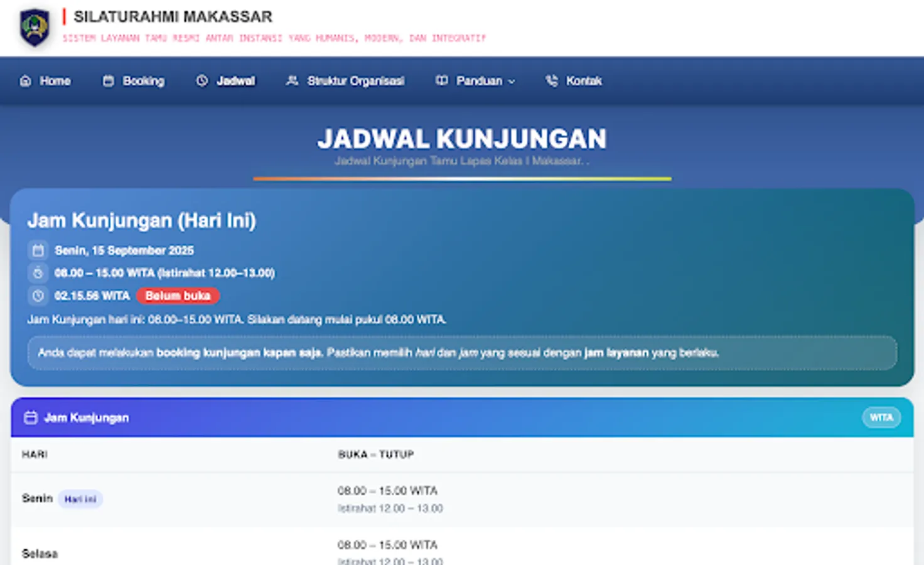924x565 pixels.
Task: Click Selasa's 08.00 – 15.00 WITA hours
Action: [387, 545]
